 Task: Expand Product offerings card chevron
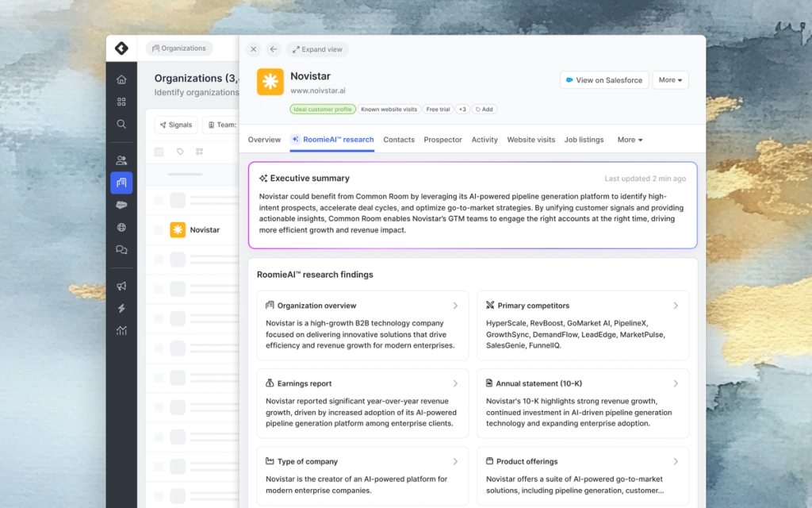pos(676,461)
